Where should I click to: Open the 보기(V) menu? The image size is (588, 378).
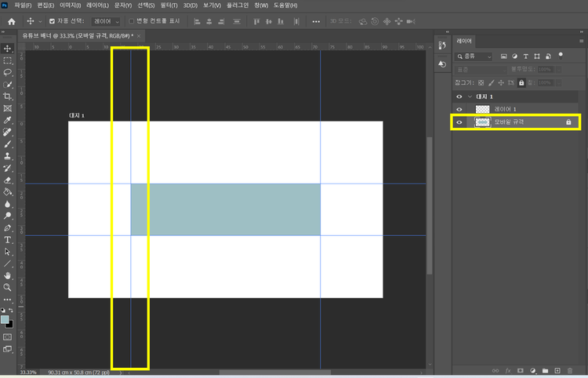(x=212, y=5)
